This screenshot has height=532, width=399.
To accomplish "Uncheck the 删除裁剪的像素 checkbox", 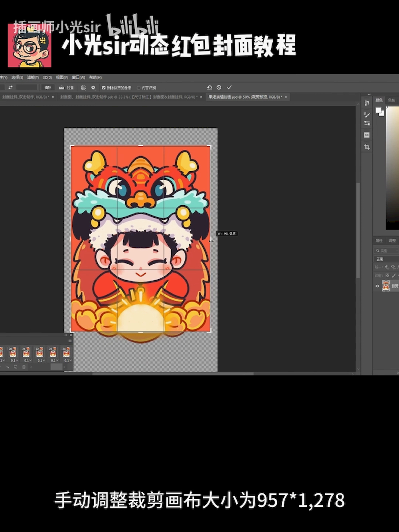I will 104,87.
